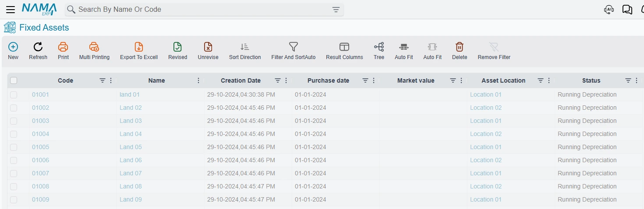Filter the Purchase date column
This screenshot has width=644, height=209.
[x=365, y=80]
